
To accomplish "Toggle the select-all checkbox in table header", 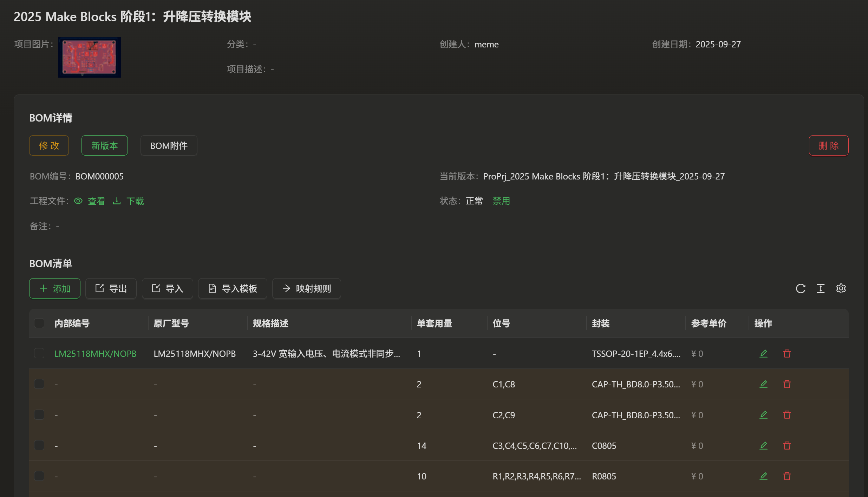I will [39, 323].
